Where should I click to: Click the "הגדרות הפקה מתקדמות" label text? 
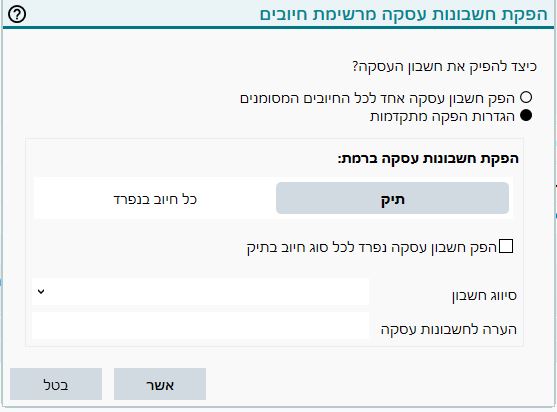tap(442, 116)
